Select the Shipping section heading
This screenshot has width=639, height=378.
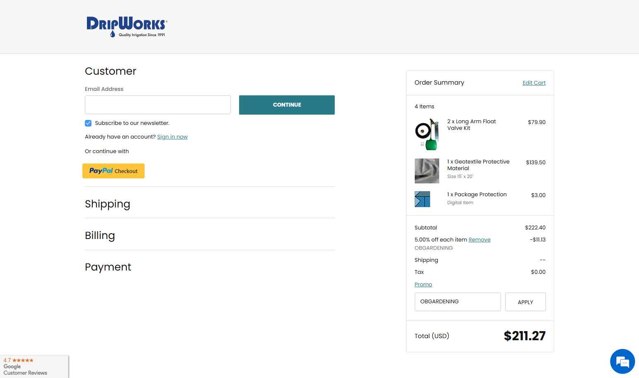(108, 204)
